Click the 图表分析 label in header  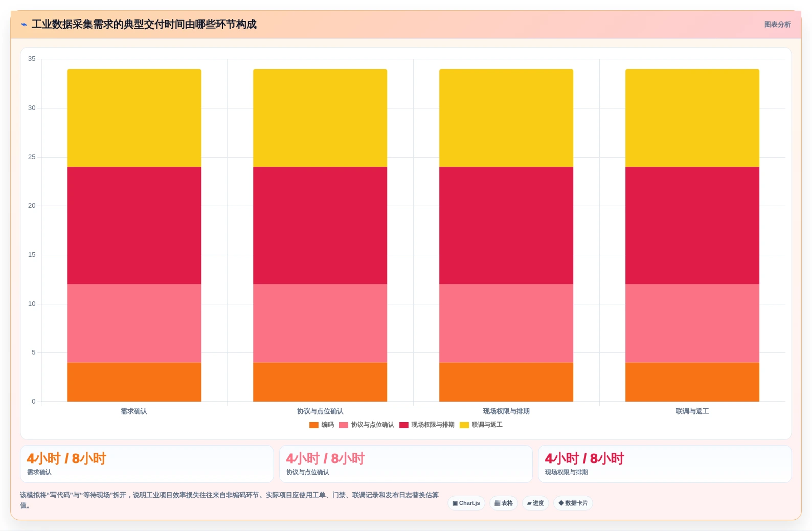point(777,25)
